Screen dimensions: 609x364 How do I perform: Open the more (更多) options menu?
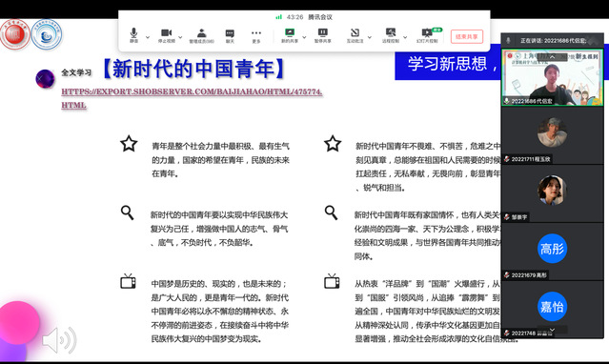[x=256, y=35]
